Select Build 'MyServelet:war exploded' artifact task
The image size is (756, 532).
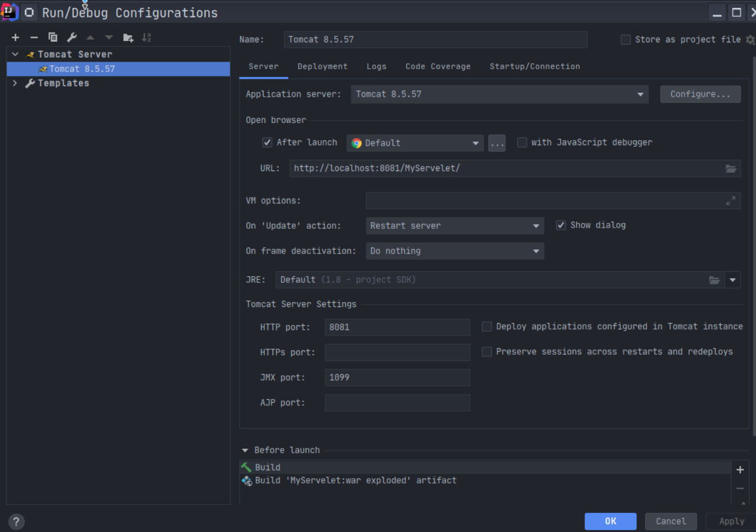[x=485, y=480]
